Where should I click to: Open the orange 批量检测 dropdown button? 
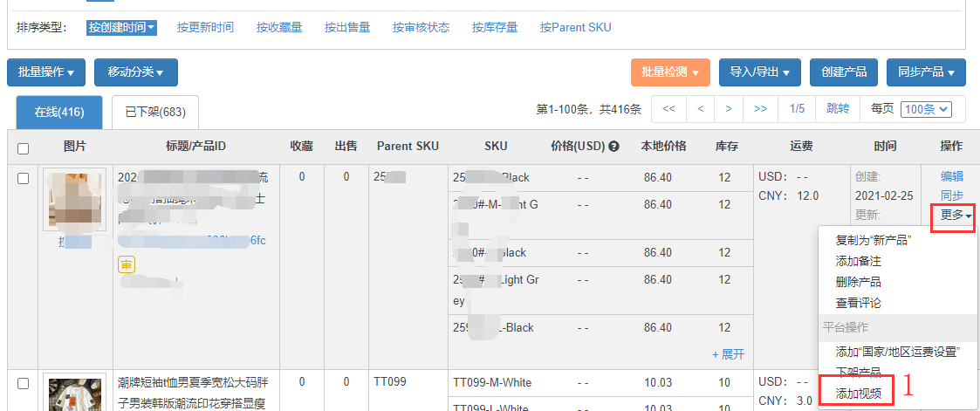point(670,72)
